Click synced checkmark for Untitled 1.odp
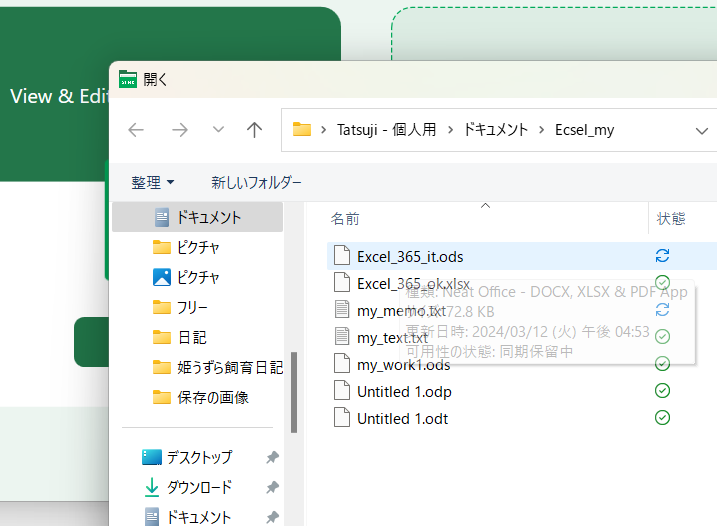The width and height of the screenshot is (717, 526). 662,391
